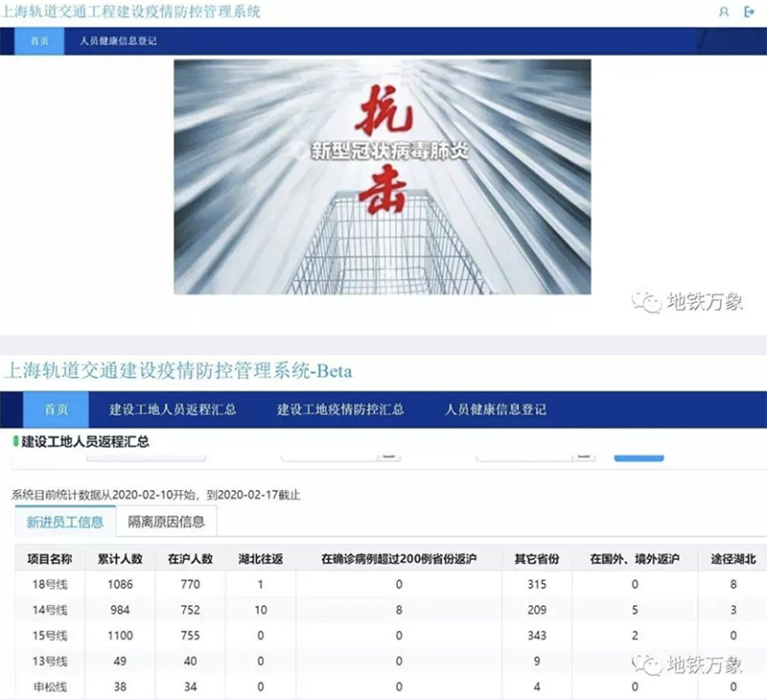Viewport: 767px width, 700px height.
Task: Select the 14号线 project name cell
Action: point(50,610)
